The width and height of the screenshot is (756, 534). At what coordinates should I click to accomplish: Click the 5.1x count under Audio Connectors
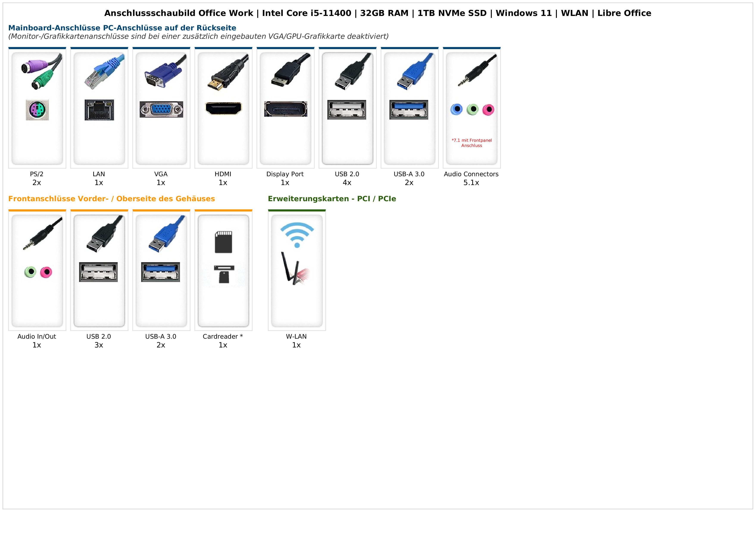(x=471, y=183)
